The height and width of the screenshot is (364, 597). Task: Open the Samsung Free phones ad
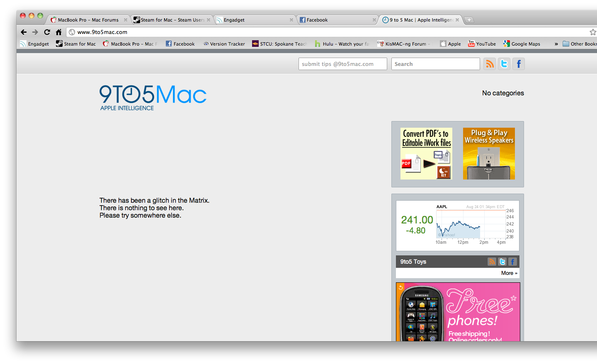[458, 312]
